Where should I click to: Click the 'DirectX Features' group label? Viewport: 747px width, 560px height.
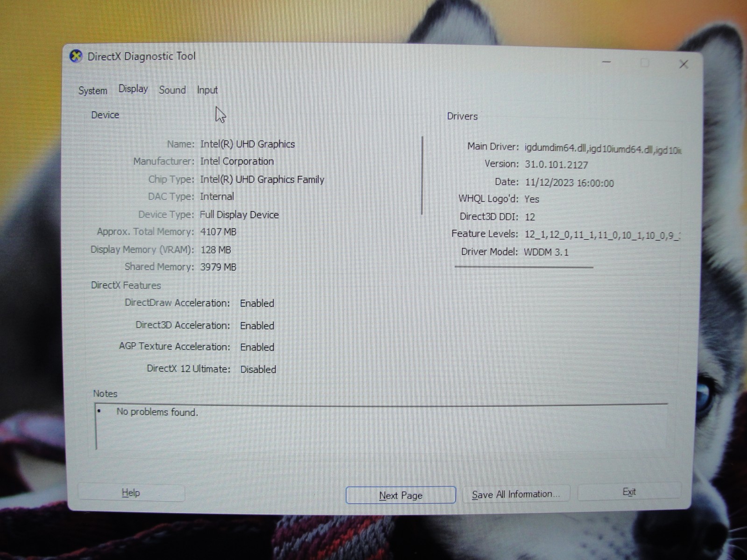[x=126, y=285]
